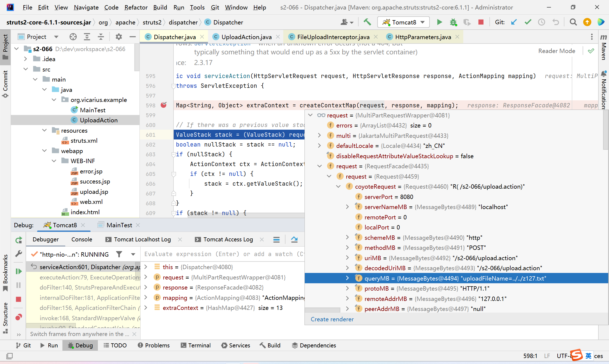Viewport: 609px width, 364px height.
Task: Resume program in the debug sidebar
Action: point(18,271)
